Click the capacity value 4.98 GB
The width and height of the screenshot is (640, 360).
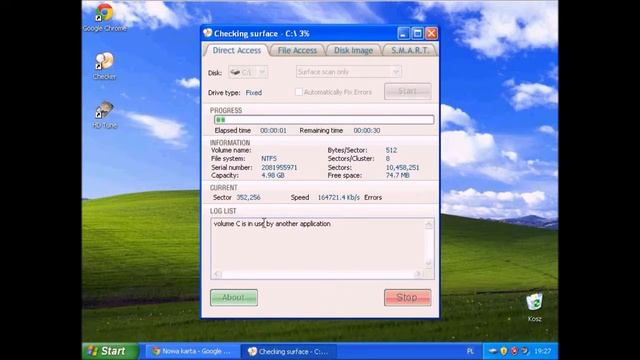pyautogui.click(x=273, y=176)
